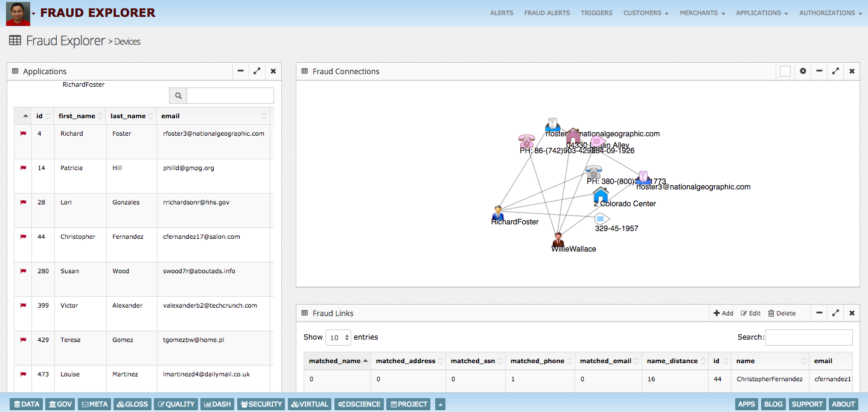This screenshot has height=412, width=868.
Task: Expand the bottom toolbar caret button
Action: [440, 404]
